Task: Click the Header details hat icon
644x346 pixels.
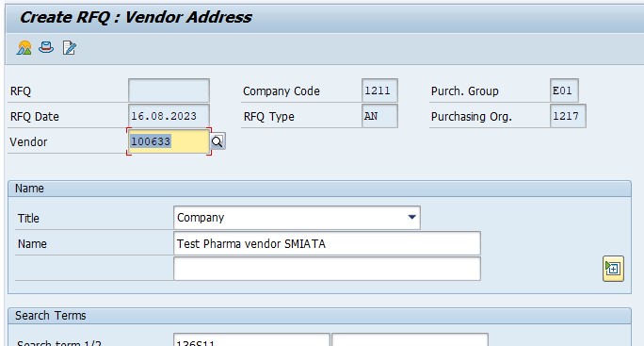Action: click(46, 48)
